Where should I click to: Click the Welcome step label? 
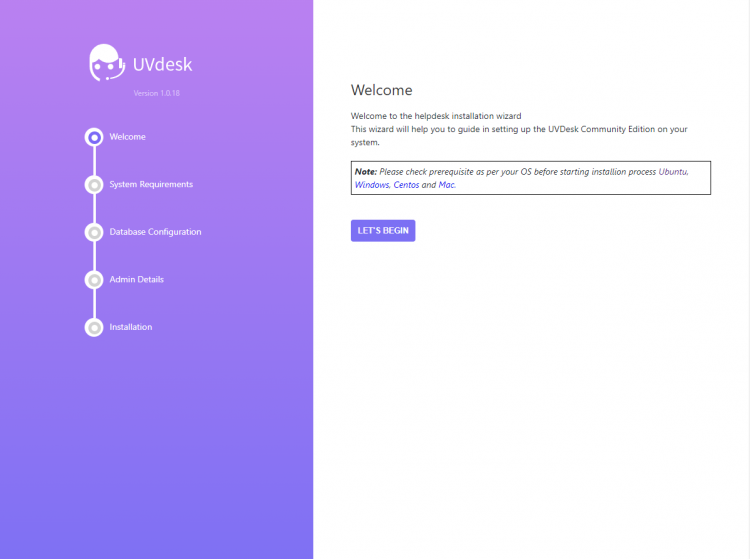coord(127,137)
